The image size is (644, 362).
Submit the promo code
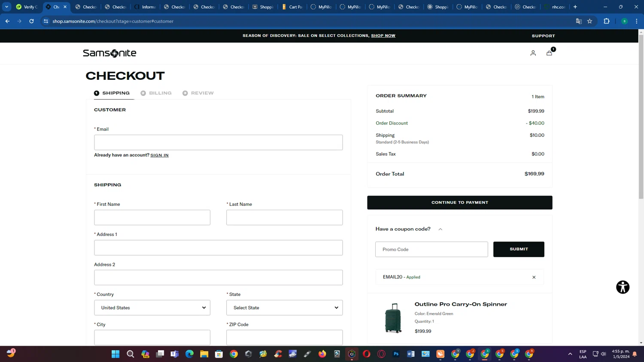point(519,249)
